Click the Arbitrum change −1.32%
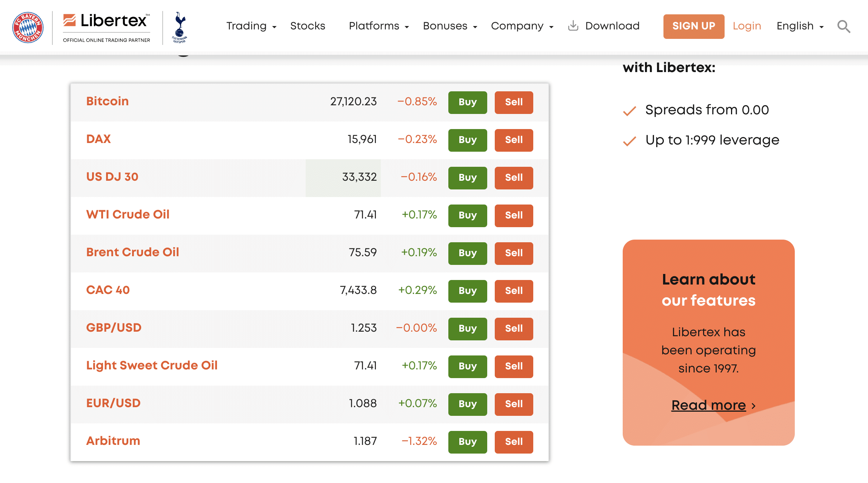 tap(419, 441)
